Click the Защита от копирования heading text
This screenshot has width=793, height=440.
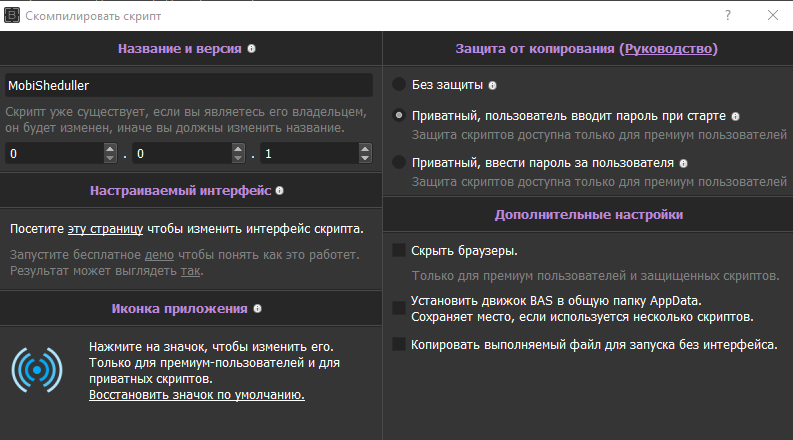point(535,49)
